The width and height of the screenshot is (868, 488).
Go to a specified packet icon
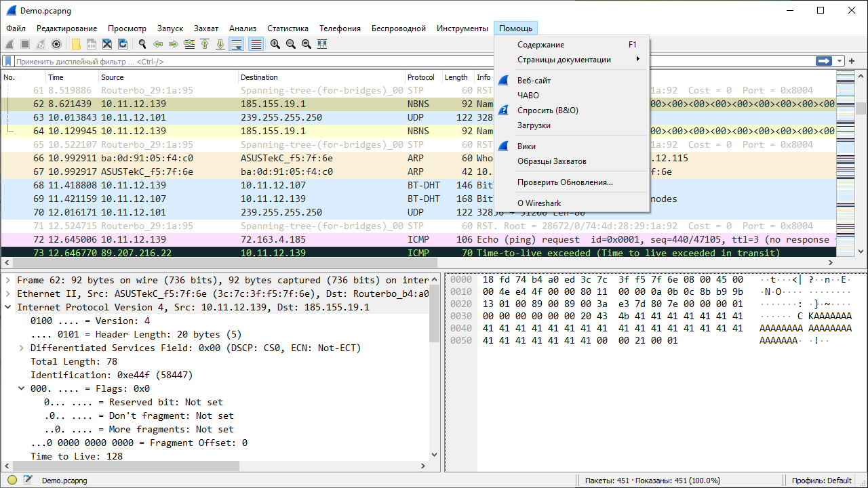point(189,44)
